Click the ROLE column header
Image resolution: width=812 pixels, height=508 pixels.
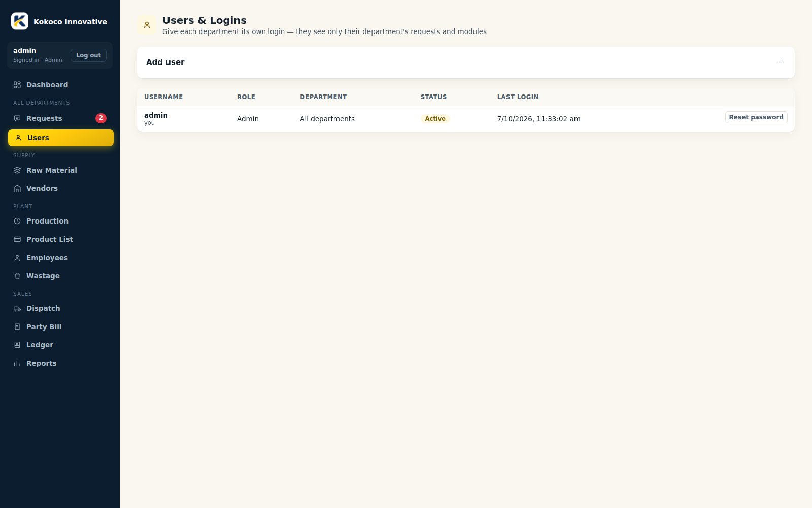click(x=246, y=97)
